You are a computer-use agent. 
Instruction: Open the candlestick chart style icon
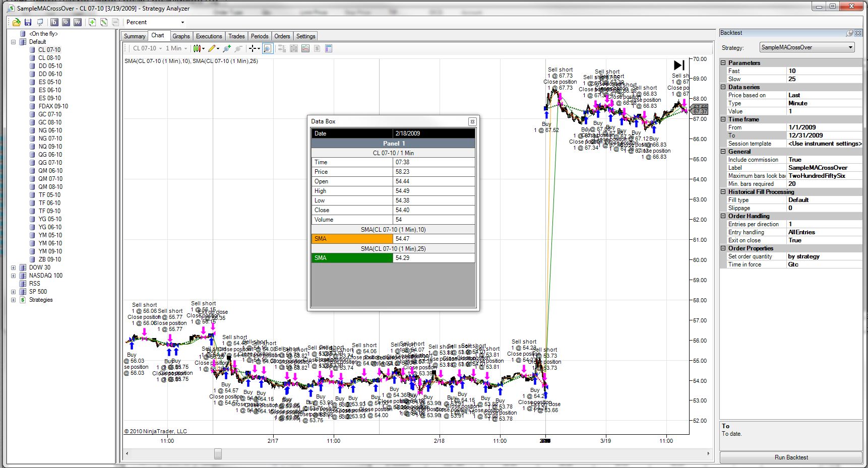[x=198, y=48]
